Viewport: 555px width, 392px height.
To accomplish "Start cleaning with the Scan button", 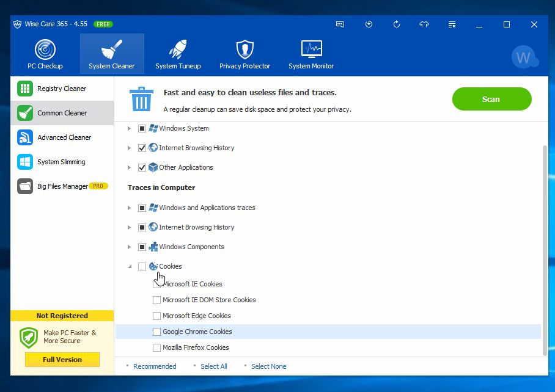I will 491,99.
